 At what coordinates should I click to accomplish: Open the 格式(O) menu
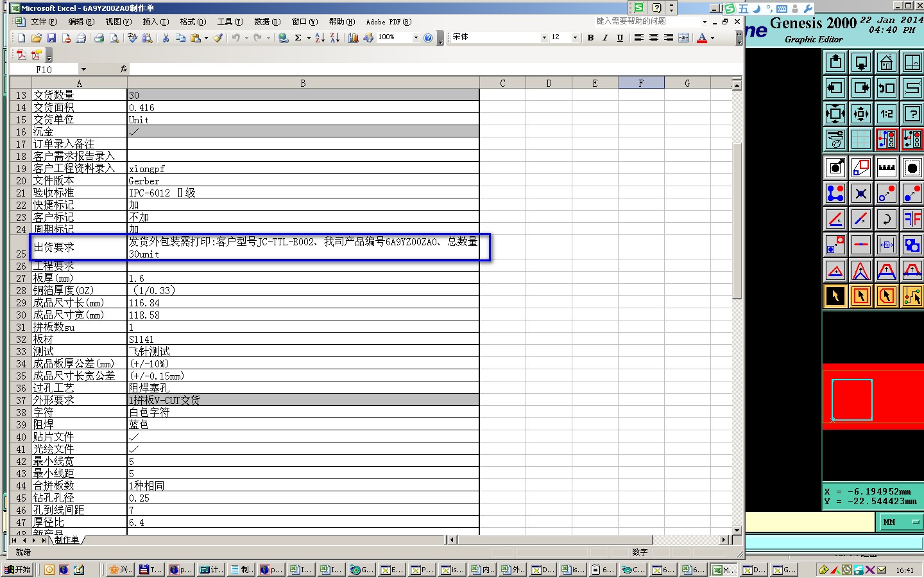pyautogui.click(x=193, y=22)
